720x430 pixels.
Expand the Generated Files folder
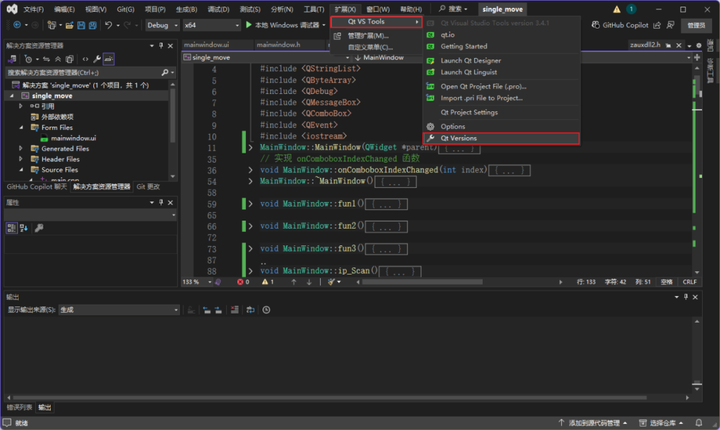21,148
